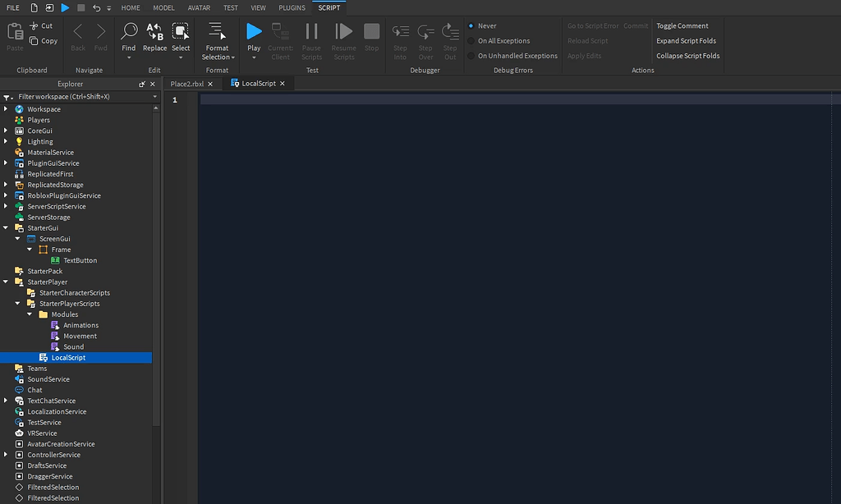Screen dimensions: 841x504
Task: Select SoundService in Explorer
Action: 48,379
